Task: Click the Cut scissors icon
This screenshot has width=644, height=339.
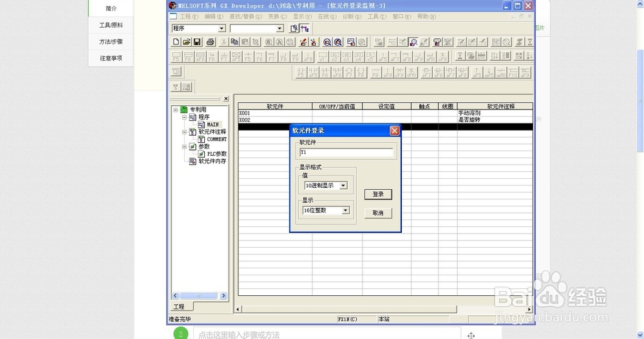Action: pyautogui.click(x=223, y=42)
